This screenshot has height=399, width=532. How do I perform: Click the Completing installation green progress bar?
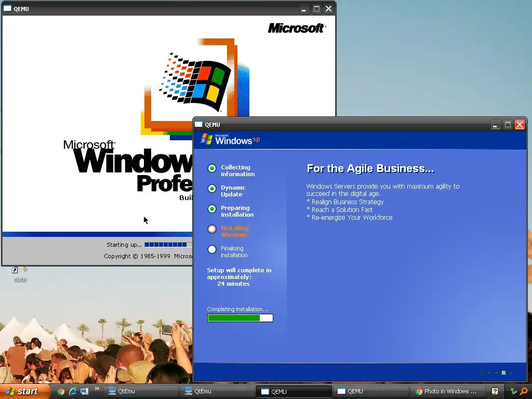240,318
